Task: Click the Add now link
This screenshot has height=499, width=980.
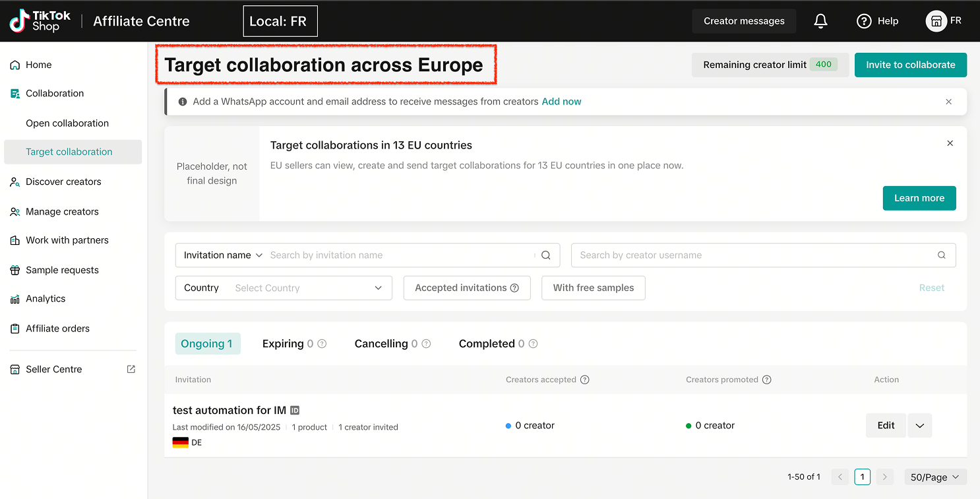Action: (x=562, y=102)
